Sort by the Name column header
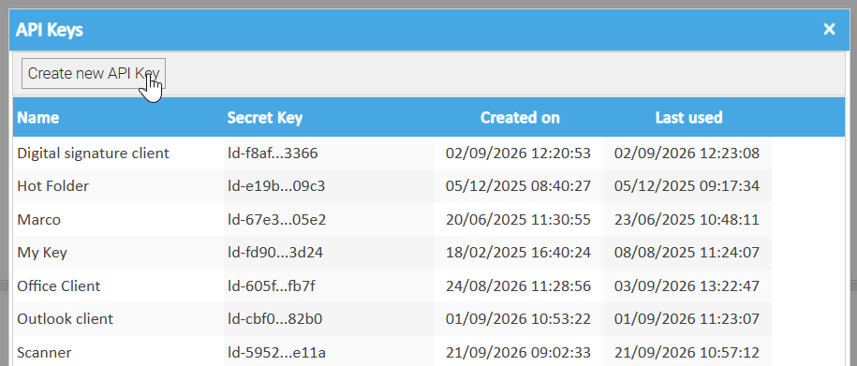The width and height of the screenshot is (857, 366). coord(38,117)
